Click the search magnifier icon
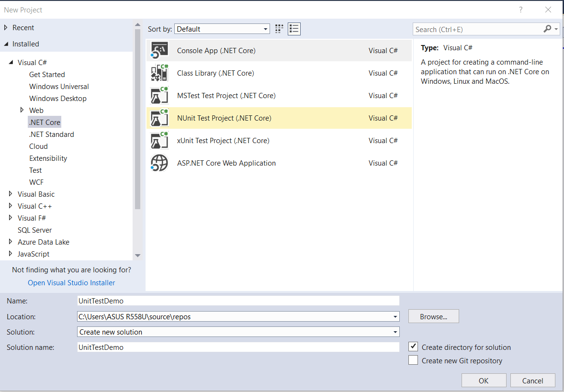 [x=547, y=29]
